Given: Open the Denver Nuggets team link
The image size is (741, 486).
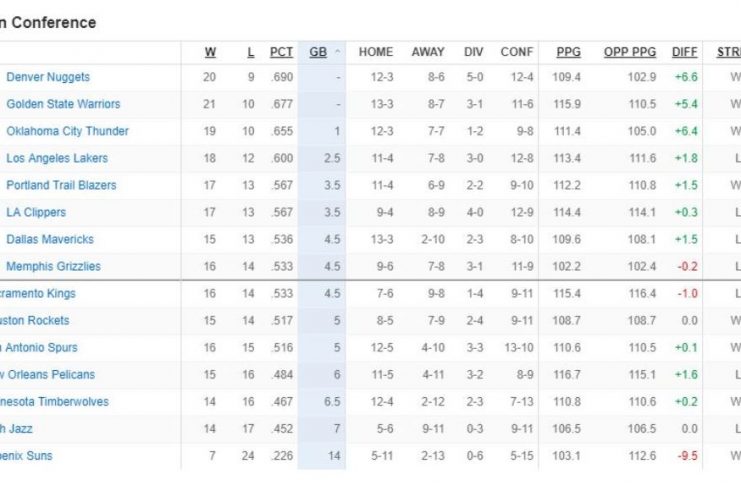Looking at the screenshot, I should point(48,77).
